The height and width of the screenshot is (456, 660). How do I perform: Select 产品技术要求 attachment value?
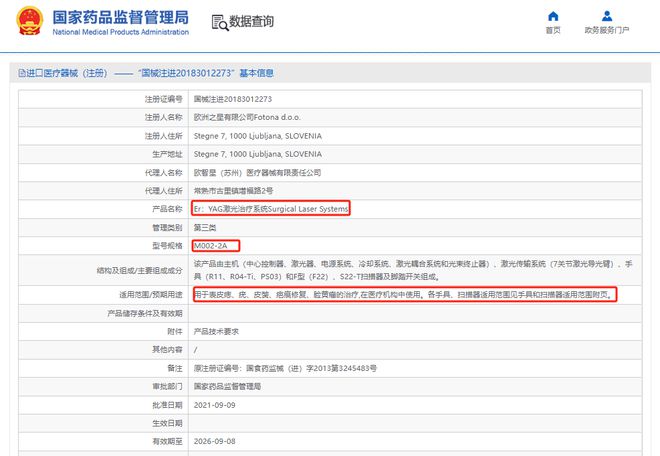tap(216, 332)
